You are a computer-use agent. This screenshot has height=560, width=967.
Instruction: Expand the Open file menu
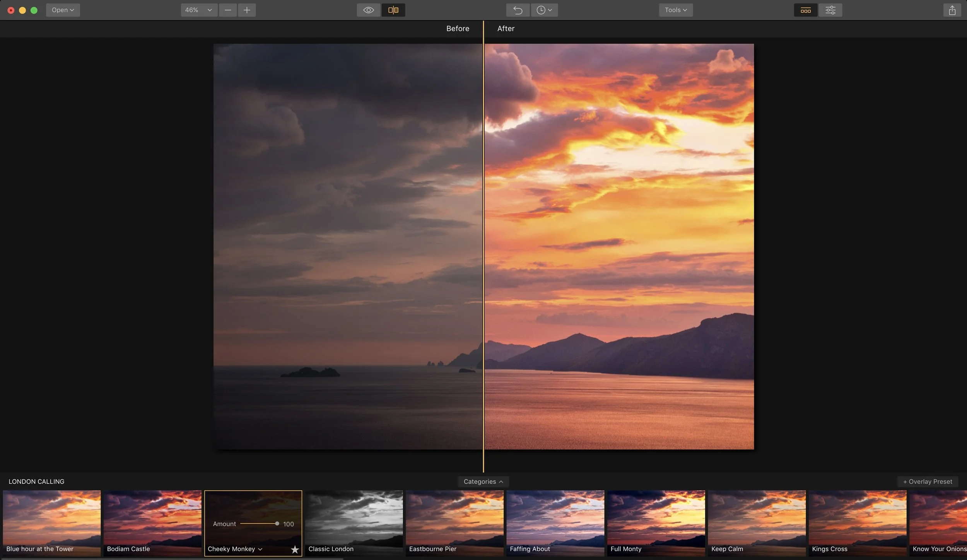(x=63, y=10)
